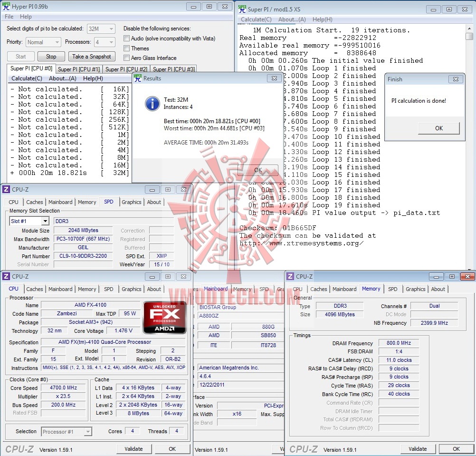476x456 pixels.
Task: Click the blue info icon in Results dialog
Action: click(x=152, y=104)
